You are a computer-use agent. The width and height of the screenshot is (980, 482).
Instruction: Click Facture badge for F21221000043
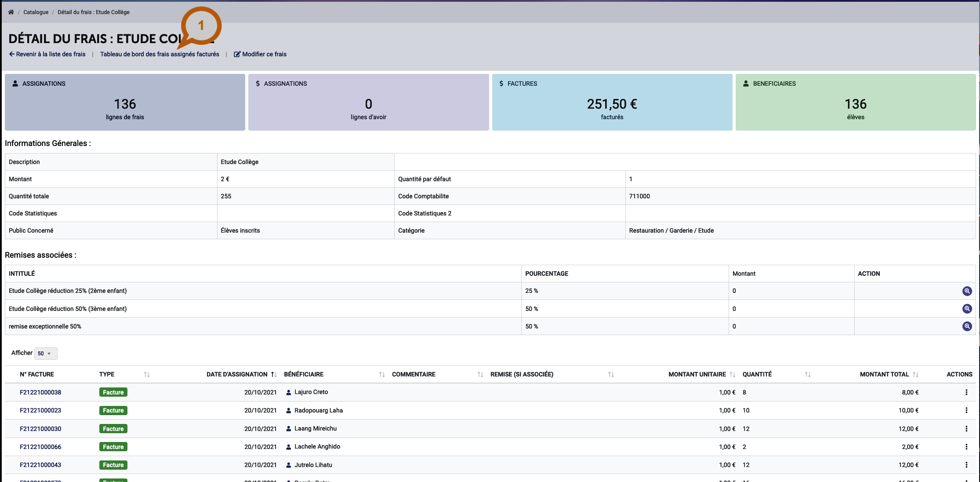point(113,465)
